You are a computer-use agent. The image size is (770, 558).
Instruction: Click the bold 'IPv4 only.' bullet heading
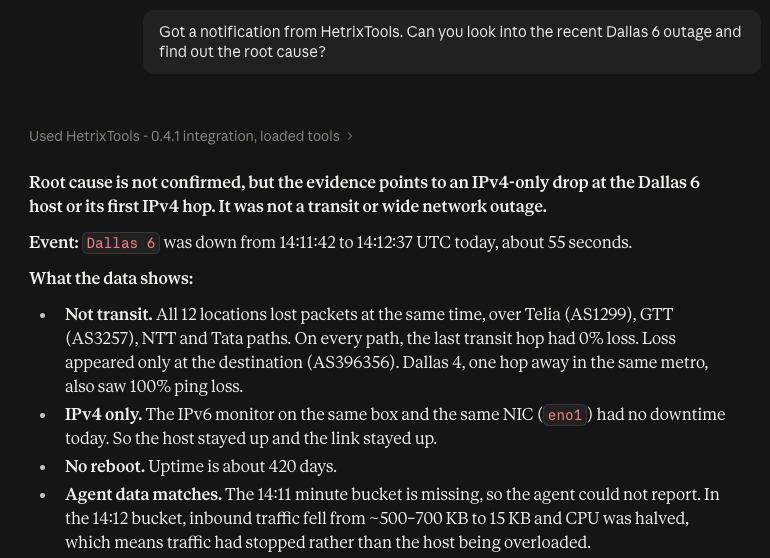pyautogui.click(x=104, y=415)
